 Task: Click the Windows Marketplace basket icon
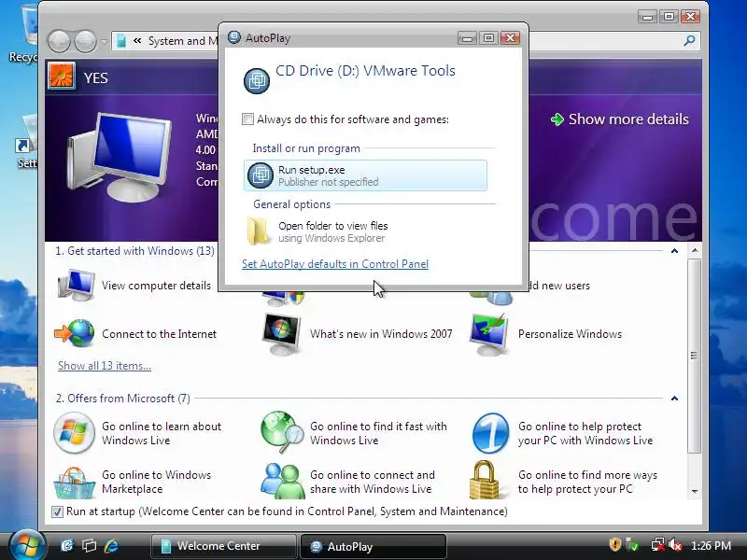(x=74, y=483)
